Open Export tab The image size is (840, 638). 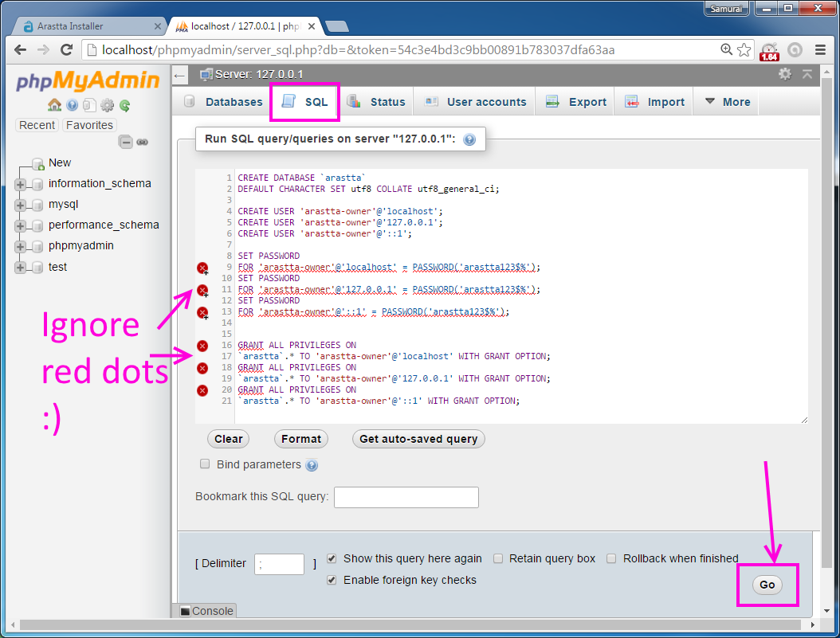(x=576, y=102)
